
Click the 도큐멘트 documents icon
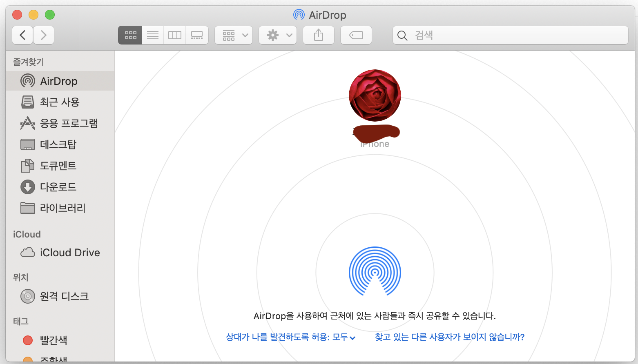(28, 166)
